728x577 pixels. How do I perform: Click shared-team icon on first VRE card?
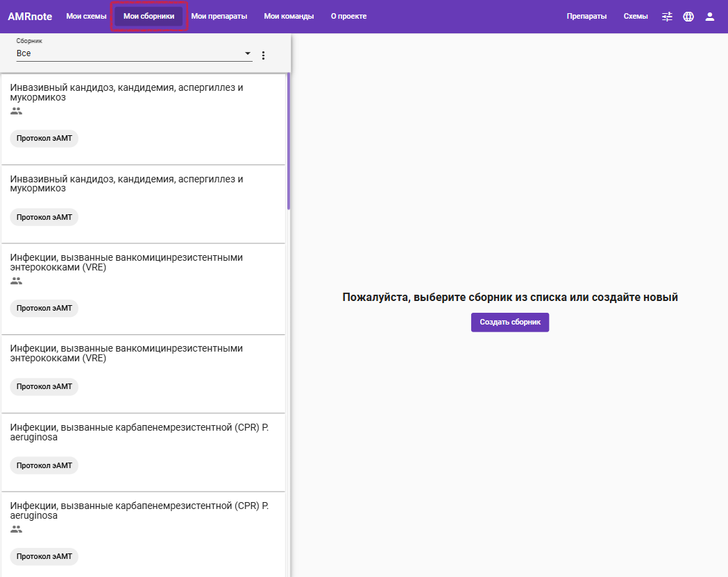[16, 281]
